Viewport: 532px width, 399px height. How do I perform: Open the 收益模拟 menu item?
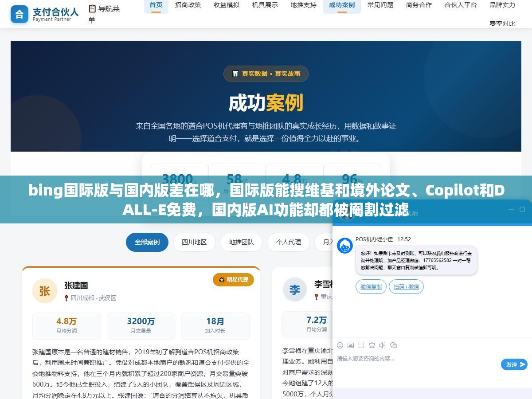227,5
